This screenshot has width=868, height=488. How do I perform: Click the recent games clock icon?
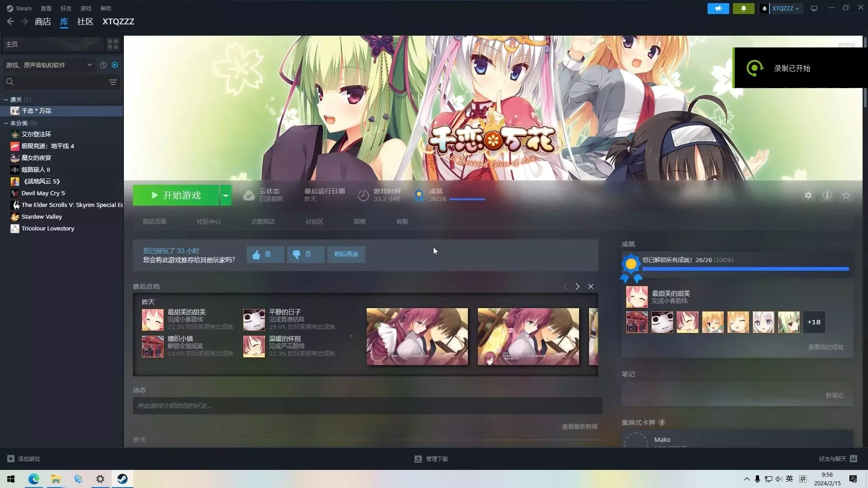tap(103, 65)
